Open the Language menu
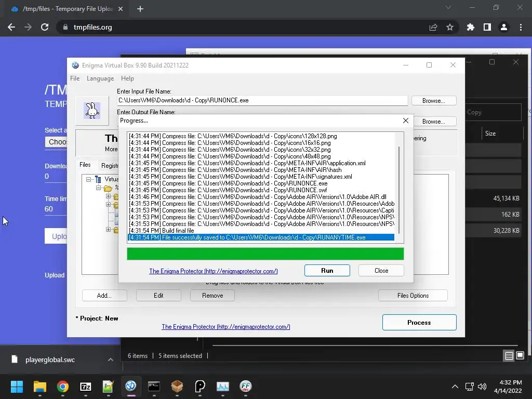 100,78
